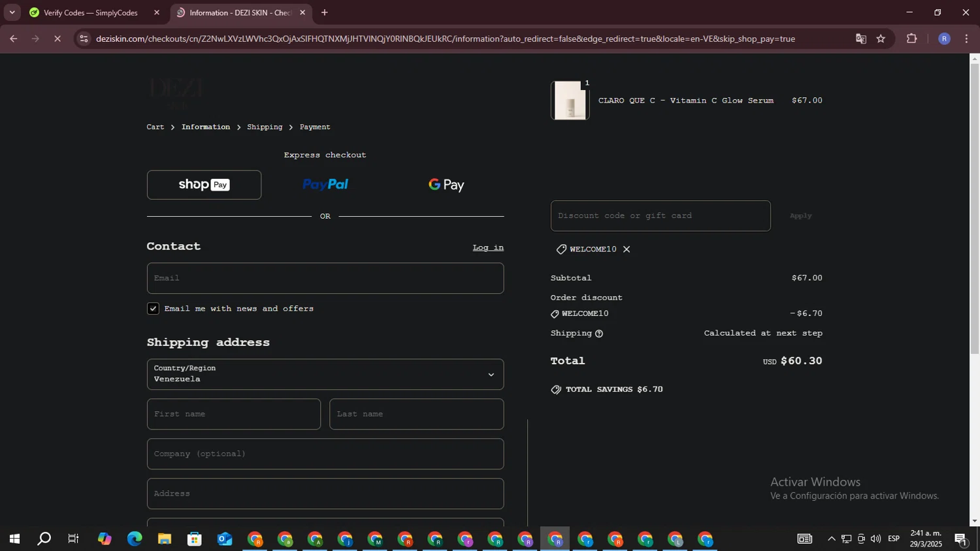Click the Log in link
The width and height of the screenshot is (980, 551).
click(x=488, y=247)
